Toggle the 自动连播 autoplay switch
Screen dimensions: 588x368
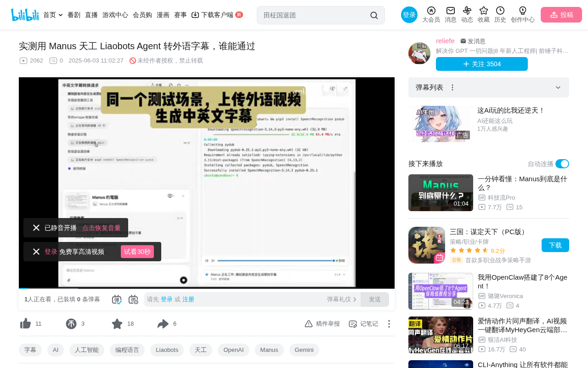point(562,164)
